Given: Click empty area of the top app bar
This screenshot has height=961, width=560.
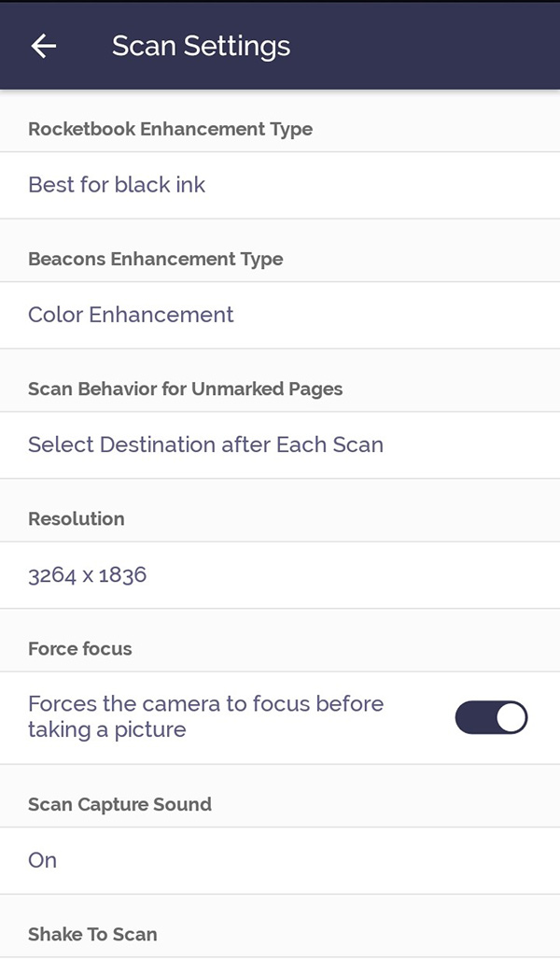Looking at the screenshot, I should 420,46.
